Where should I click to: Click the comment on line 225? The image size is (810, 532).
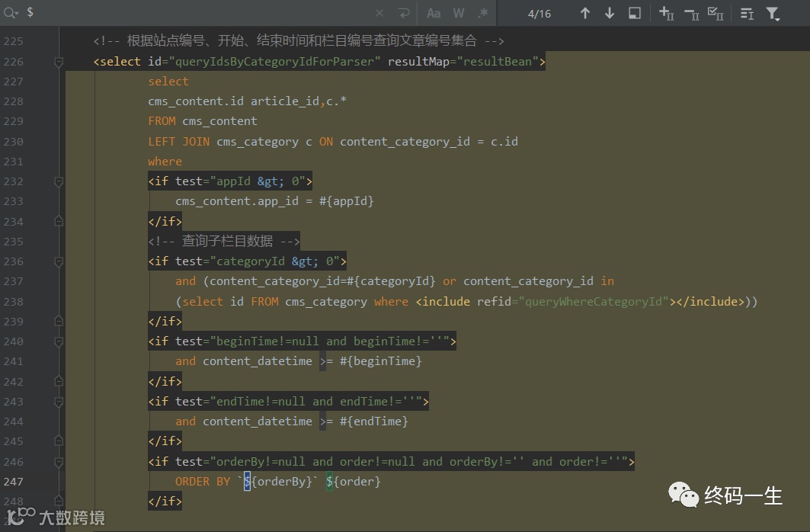(299, 41)
